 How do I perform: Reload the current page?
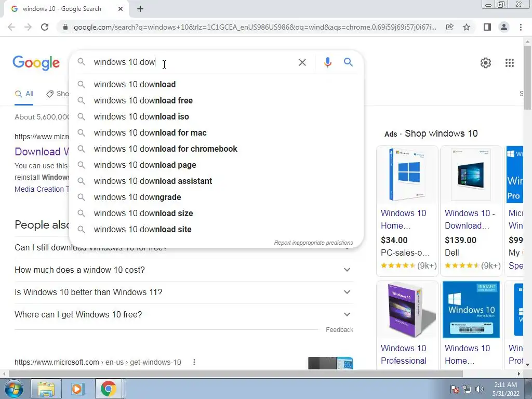[x=45, y=27]
